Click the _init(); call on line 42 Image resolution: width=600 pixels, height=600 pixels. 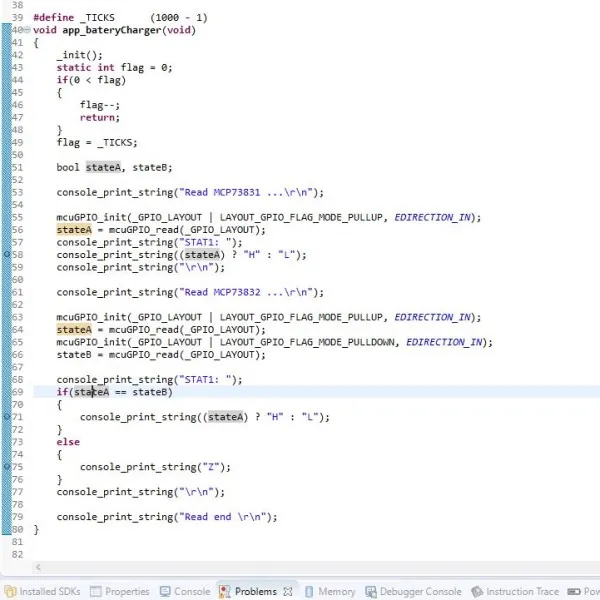80,55
